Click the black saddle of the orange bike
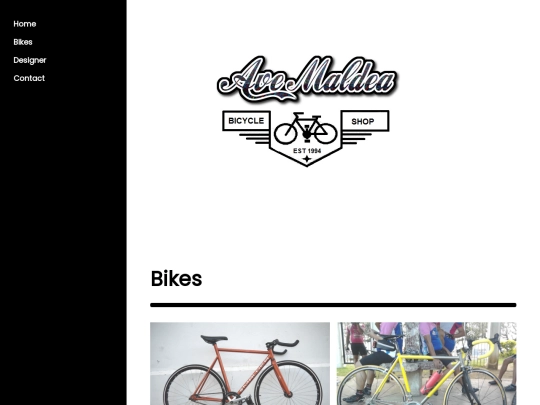The image size is (540, 405). click(x=214, y=339)
